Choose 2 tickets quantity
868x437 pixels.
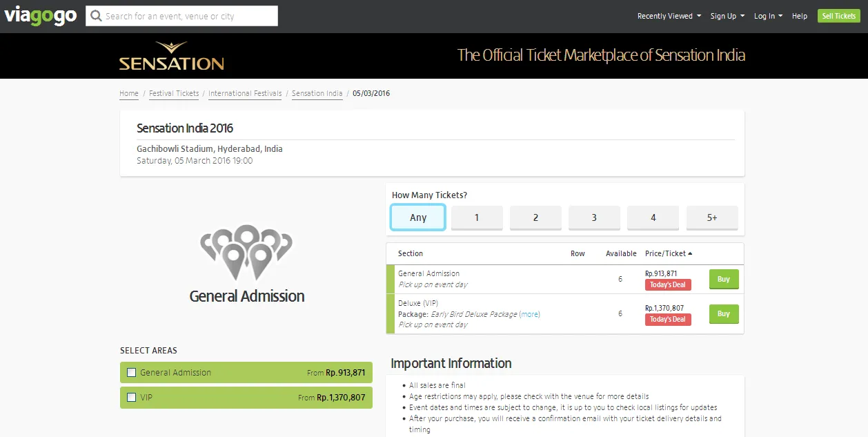tap(535, 217)
